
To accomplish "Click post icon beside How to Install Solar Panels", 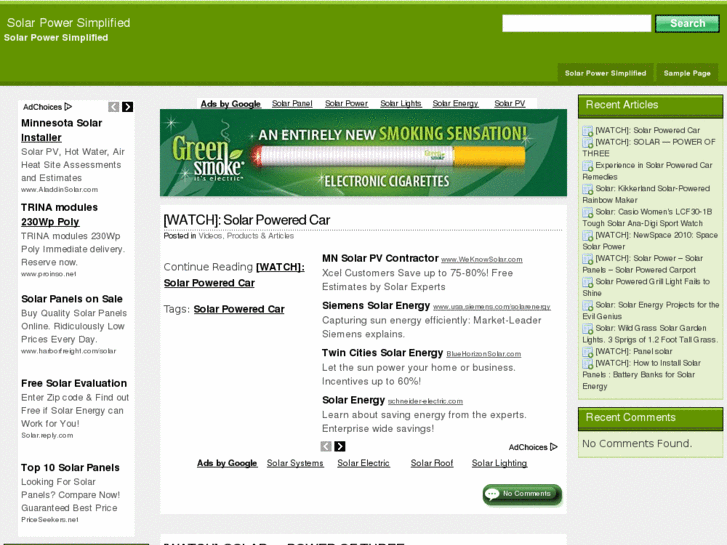I will pos(587,363).
